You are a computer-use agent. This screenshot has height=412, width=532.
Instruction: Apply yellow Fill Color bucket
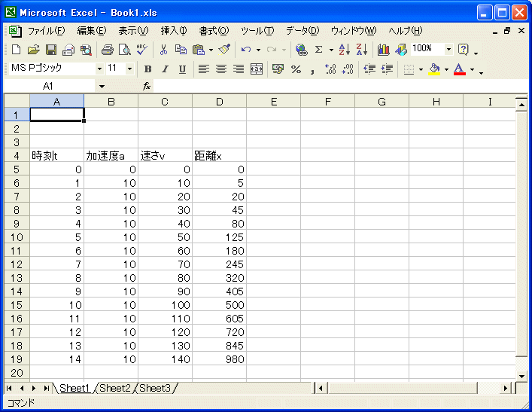(x=434, y=69)
